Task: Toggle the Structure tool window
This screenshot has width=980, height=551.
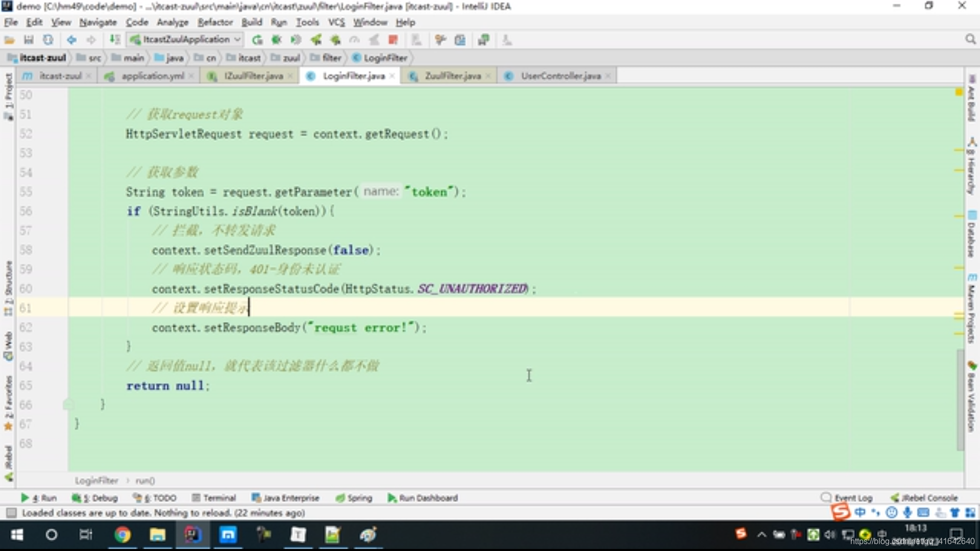Action: [8, 288]
